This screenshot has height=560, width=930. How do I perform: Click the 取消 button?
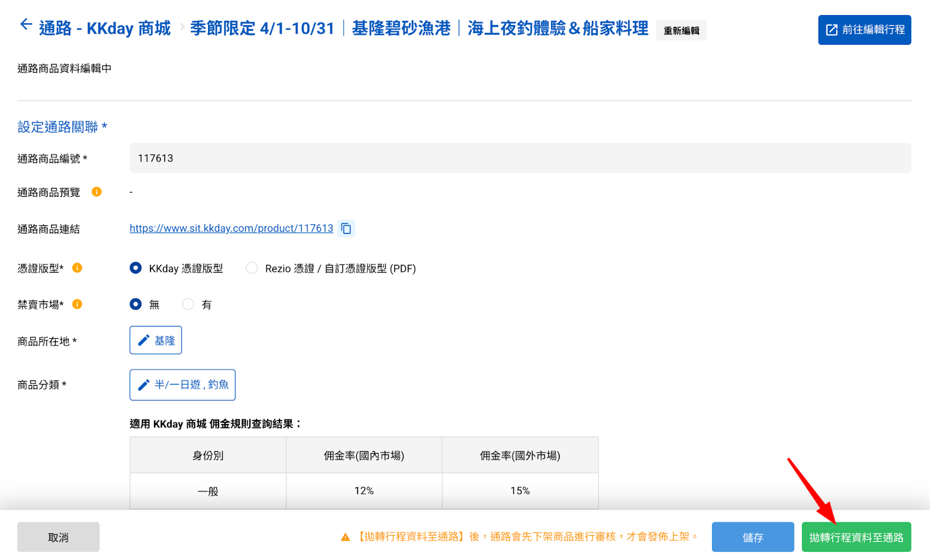coord(58,537)
